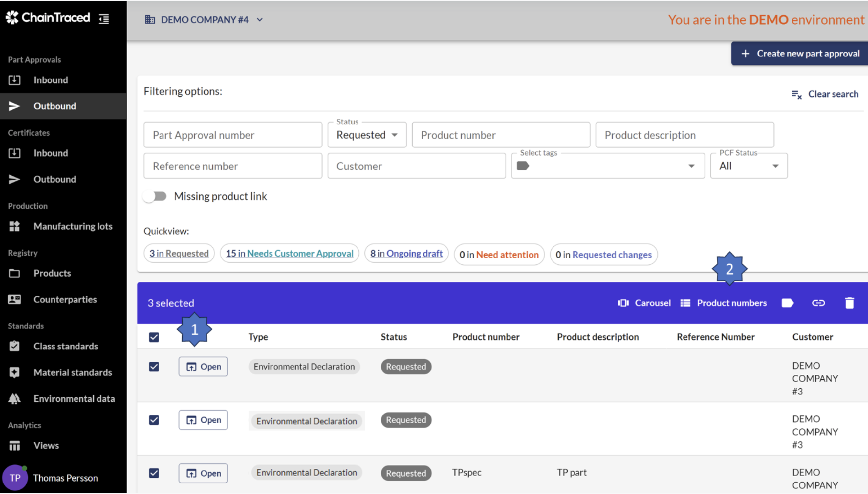This screenshot has width=868, height=494.
Task: Click the Part Approval number field
Action: [233, 135]
